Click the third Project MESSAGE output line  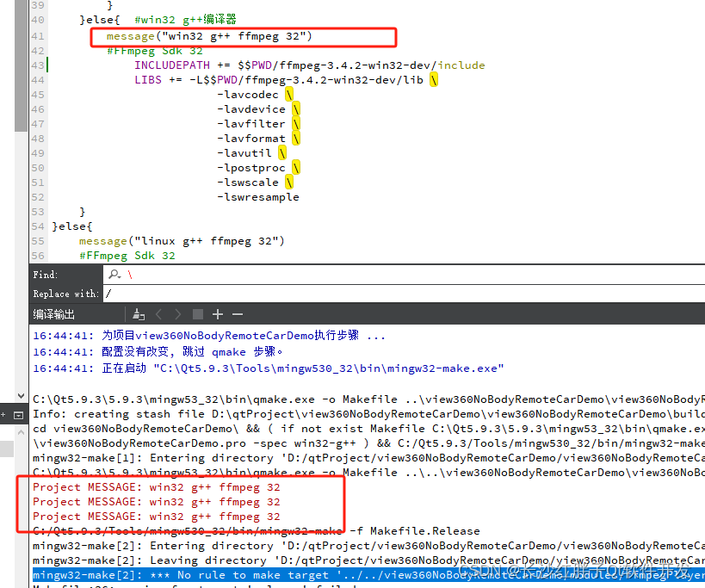pyautogui.click(x=157, y=516)
